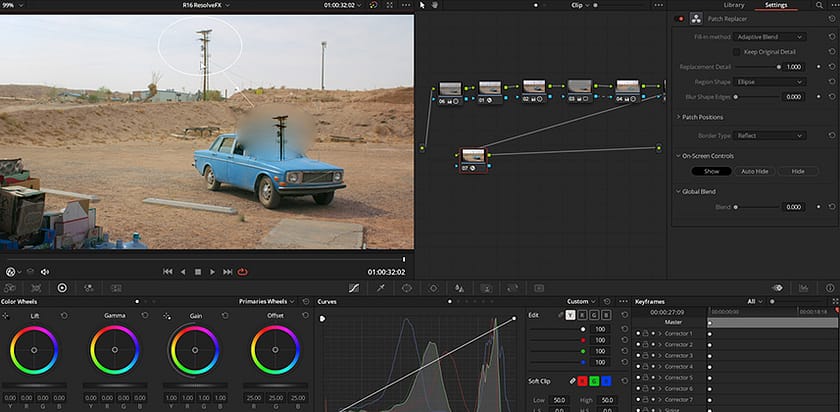Select the arrow pointer tool in node editor
Viewport: 840px width, 412px height.
click(422, 5)
